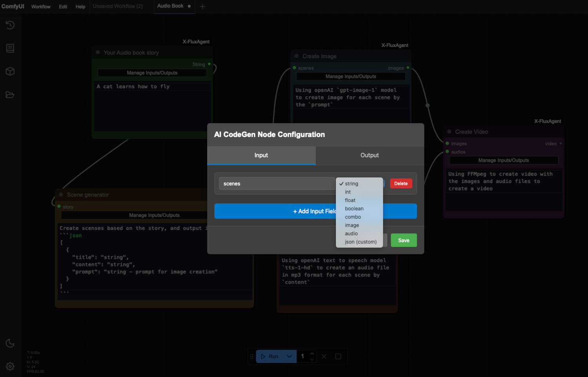The width and height of the screenshot is (588, 377).
Task: Click audios input port on Create Video
Action: (447, 152)
